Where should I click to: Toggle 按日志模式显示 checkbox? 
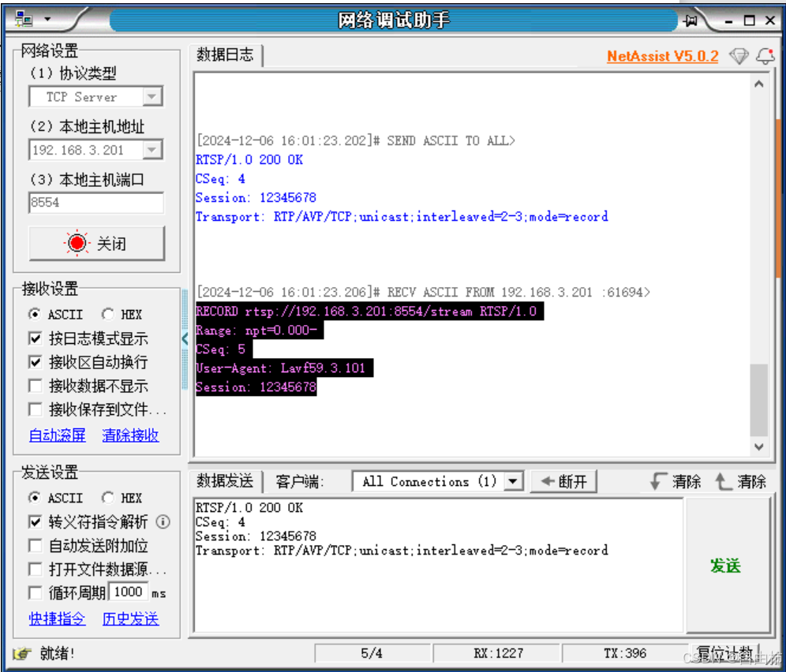(x=35, y=338)
